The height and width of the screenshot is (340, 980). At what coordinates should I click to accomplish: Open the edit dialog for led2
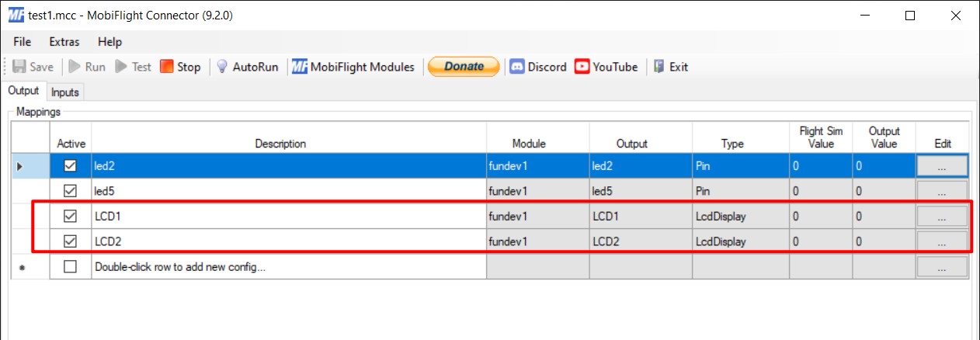(x=942, y=165)
